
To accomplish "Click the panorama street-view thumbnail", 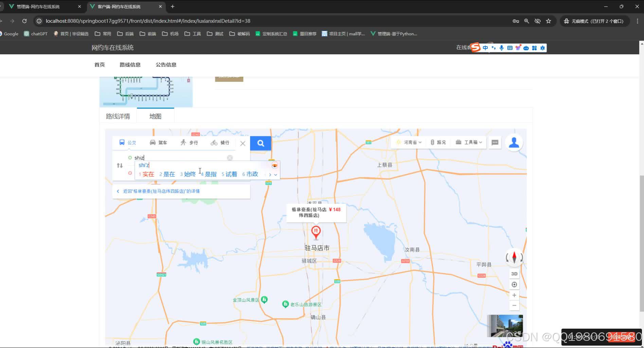I will click(505, 325).
